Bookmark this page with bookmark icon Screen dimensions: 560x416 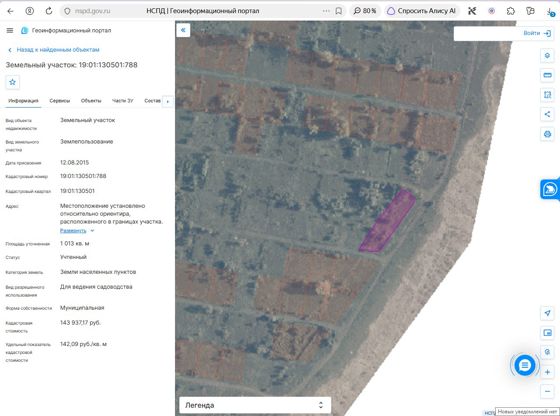[x=339, y=11]
